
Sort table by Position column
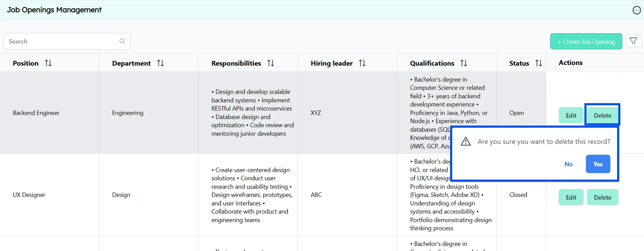coord(48,63)
